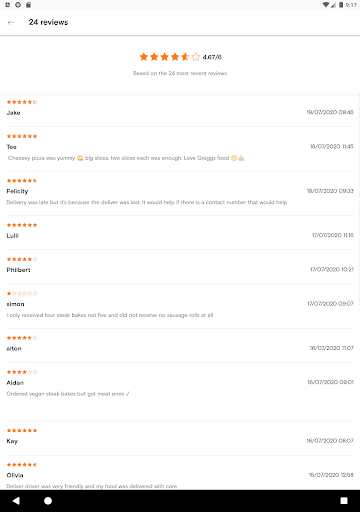Select reviewer name Philbert
The width and height of the screenshot is (360, 512).
tap(18, 270)
